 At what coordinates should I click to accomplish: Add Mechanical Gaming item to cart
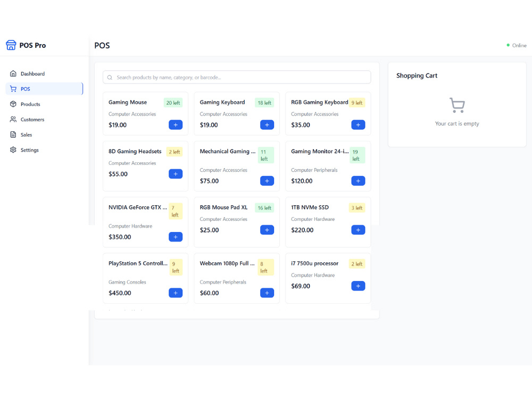click(x=267, y=181)
